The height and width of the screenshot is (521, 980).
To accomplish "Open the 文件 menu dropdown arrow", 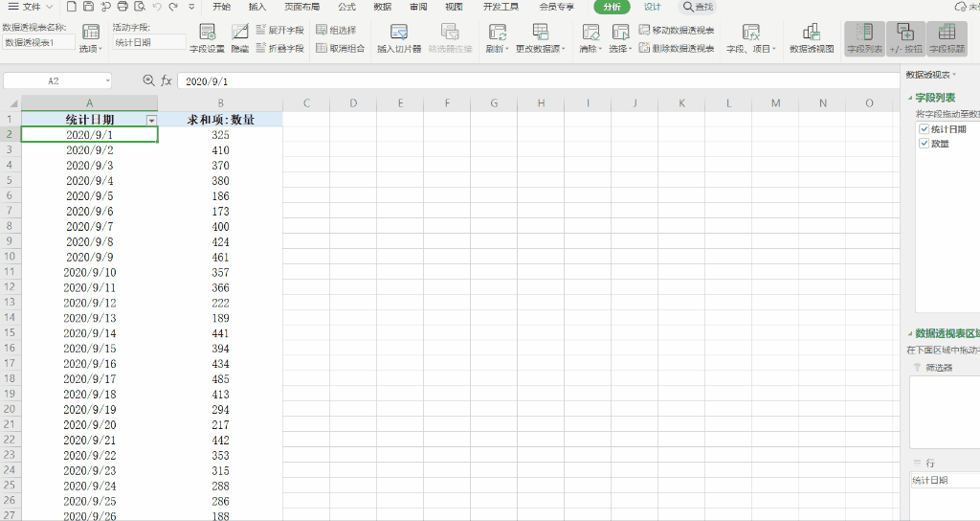I will [50, 7].
